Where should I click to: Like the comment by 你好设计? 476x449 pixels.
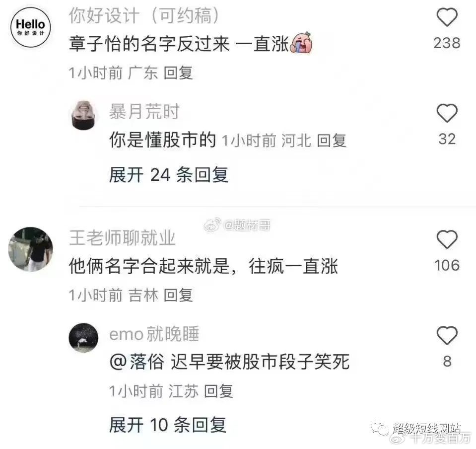coord(447,17)
